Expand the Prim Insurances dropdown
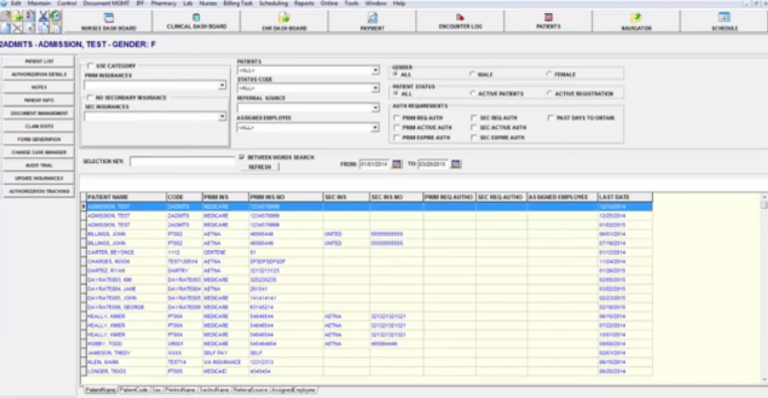The width and height of the screenshot is (768, 398). click(222, 85)
